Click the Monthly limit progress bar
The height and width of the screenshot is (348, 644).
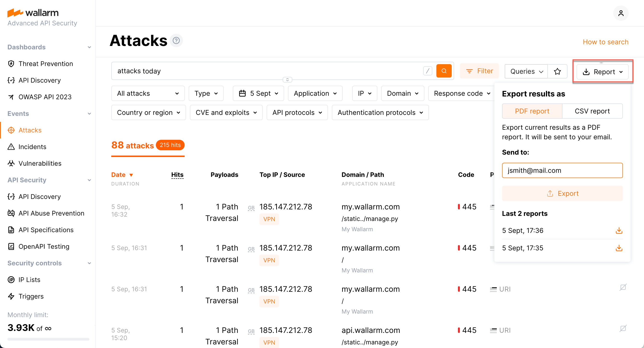click(48, 339)
